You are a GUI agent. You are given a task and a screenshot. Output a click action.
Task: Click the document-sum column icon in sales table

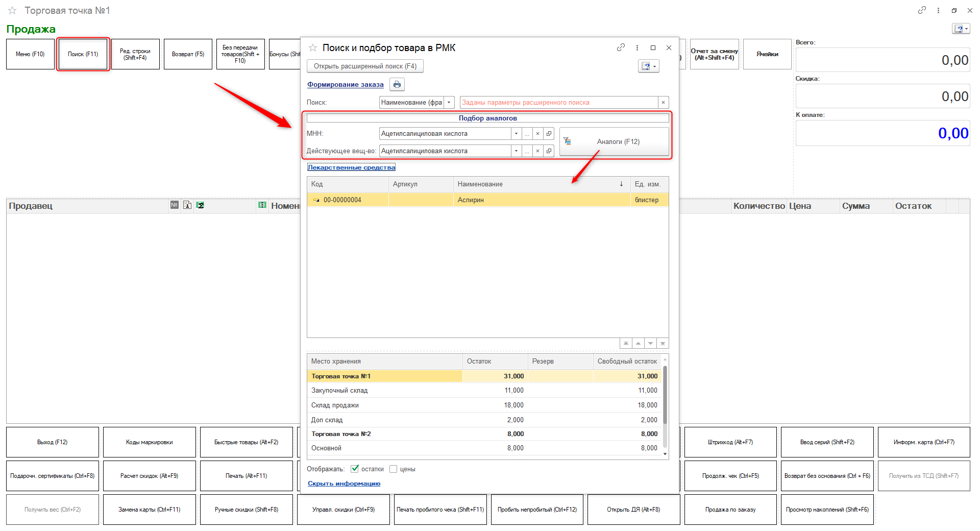click(187, 205)
